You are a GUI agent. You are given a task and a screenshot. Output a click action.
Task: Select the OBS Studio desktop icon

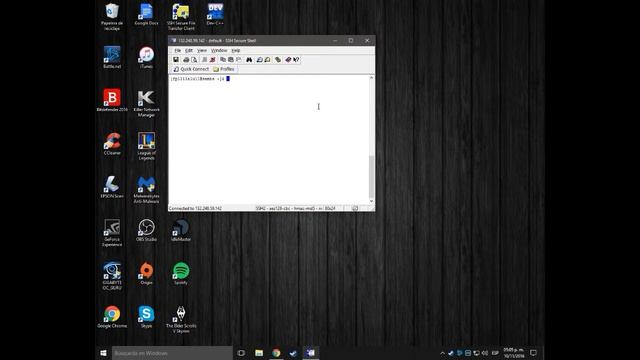coord(146,230)
